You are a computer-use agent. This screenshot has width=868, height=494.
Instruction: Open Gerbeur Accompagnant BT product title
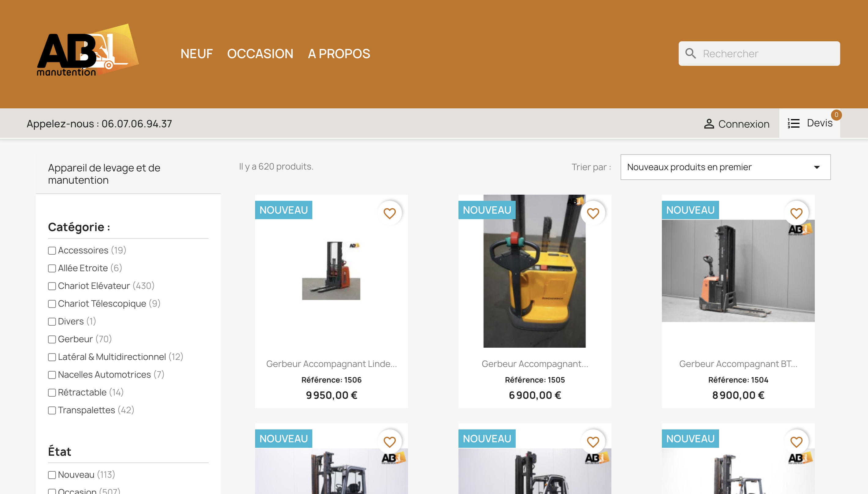[738, 364]
